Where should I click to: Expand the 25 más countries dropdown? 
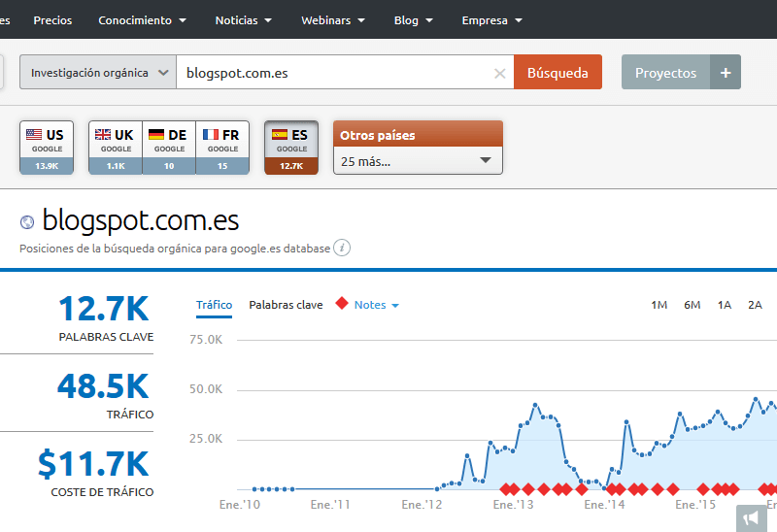coord(418,161)
